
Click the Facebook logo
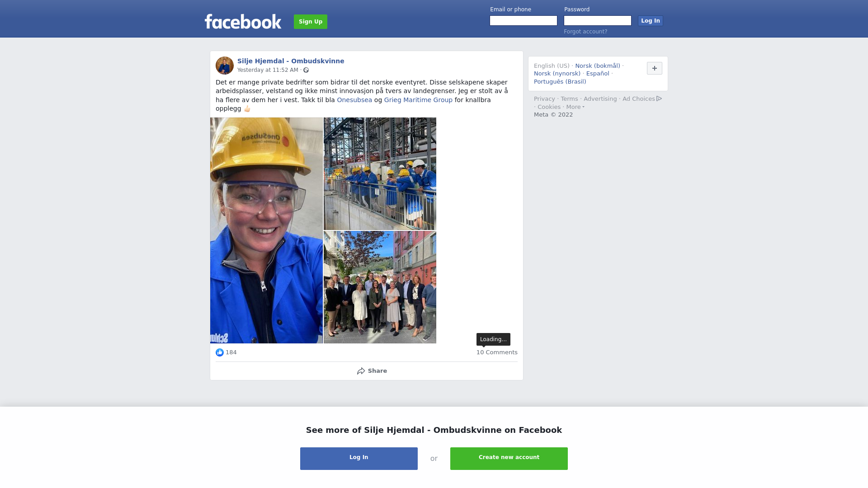pos(243,21)
